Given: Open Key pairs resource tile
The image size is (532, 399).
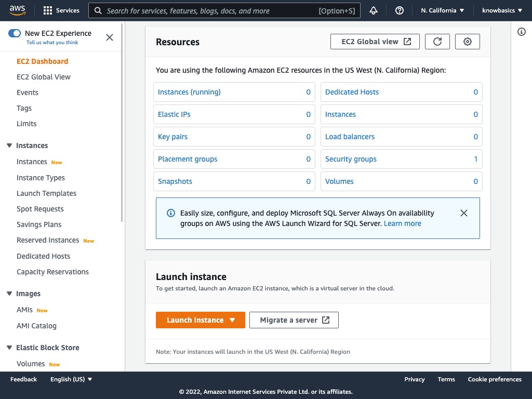Looking at the screenshot, I should 234,137.
